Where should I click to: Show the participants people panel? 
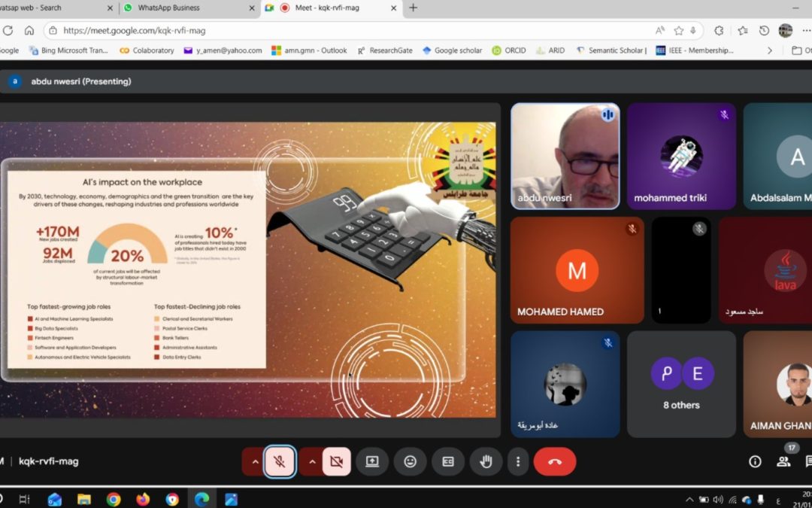(783, 461)
